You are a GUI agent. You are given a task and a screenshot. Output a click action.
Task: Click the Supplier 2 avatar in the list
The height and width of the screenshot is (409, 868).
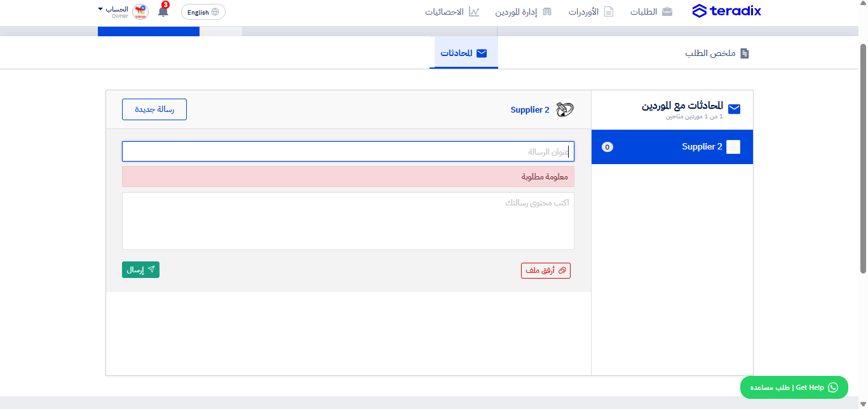pyautogui.click(x=733, y=147)
